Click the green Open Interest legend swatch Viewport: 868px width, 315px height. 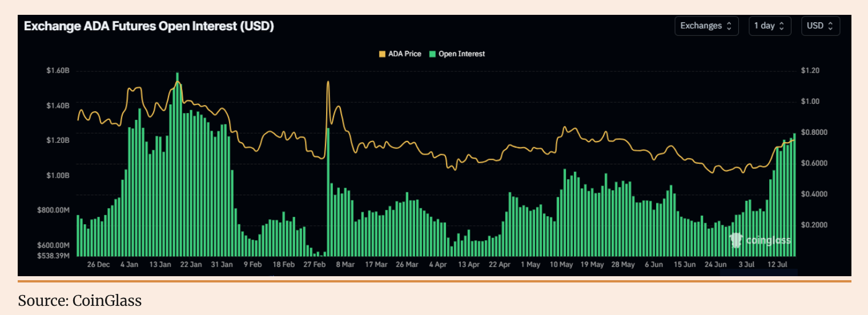click(x=432, y=54)
